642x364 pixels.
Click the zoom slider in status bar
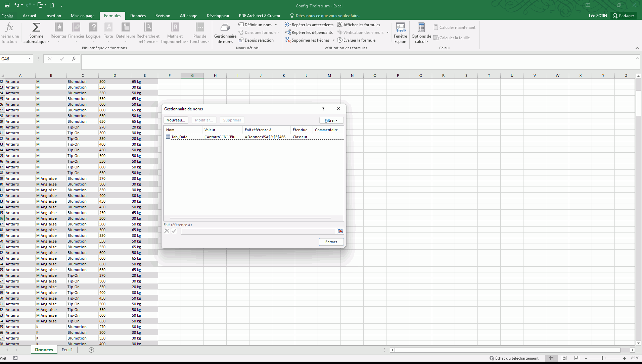[x=602, y=358]
